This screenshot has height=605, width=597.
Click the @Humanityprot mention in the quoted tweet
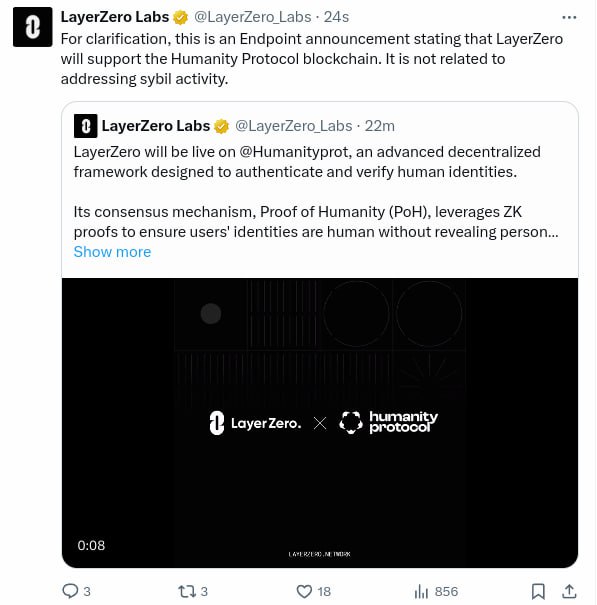(295, 152)
